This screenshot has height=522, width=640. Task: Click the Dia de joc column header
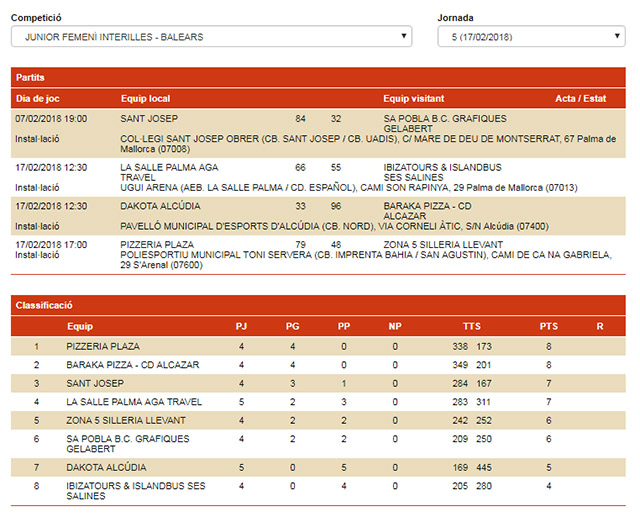point(42,98)
